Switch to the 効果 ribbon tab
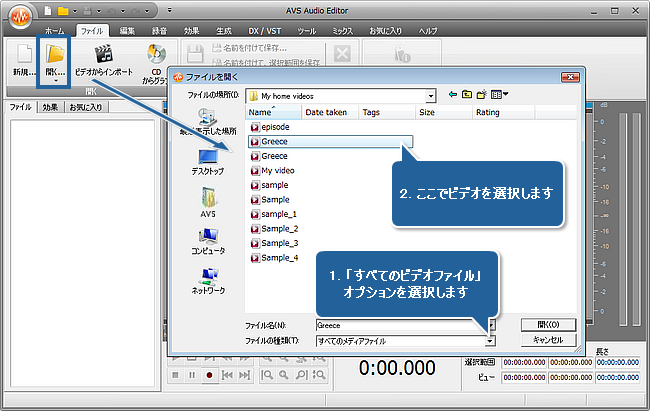The width and height of the screenshot is (650, 411). coord(192,31)
